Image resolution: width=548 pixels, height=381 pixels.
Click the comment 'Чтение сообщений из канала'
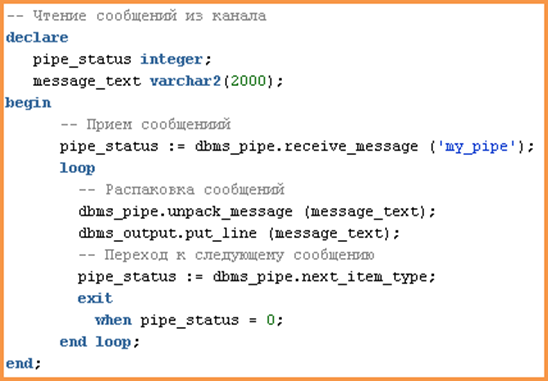coord(150,16)
